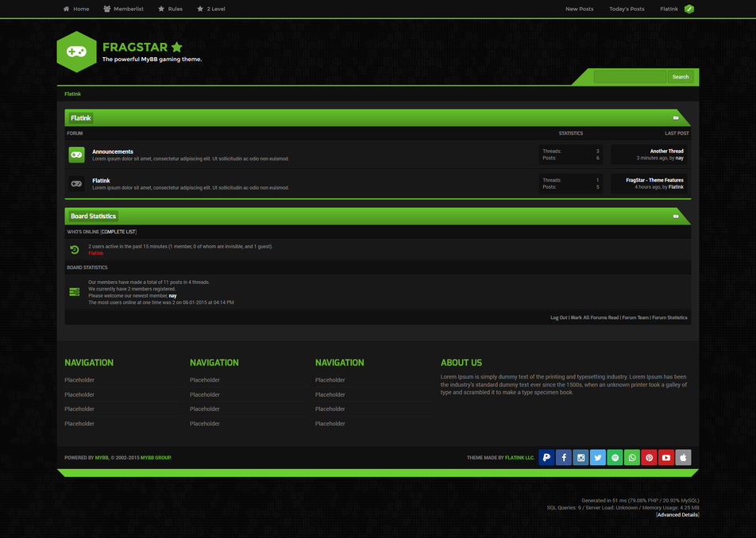The height and width of the screenshot is (538, 756).
Task: Open the MyBB Group footer link
Action: (156, 458)
